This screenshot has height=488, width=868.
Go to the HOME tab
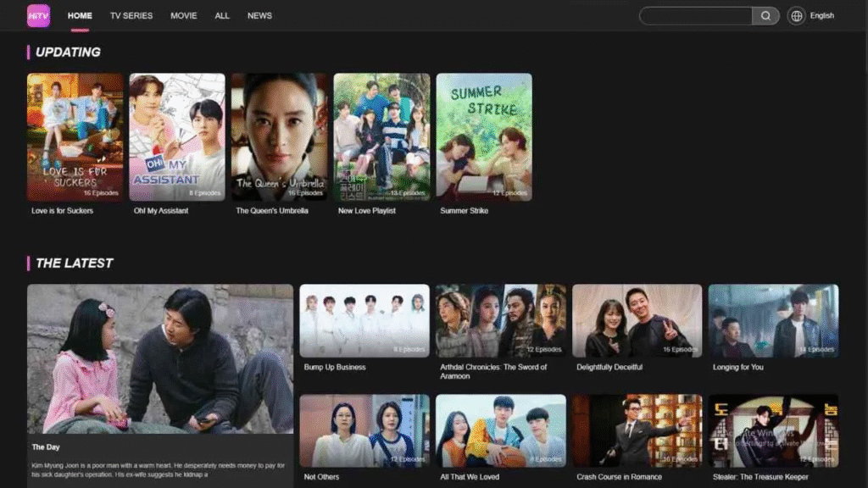pyautogui.click(x=80, y=15)
